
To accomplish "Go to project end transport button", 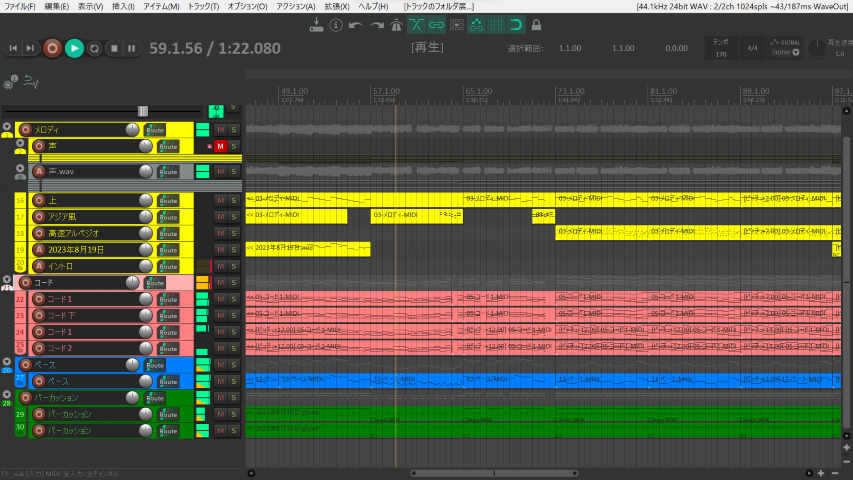I will [x=30, y=48].
